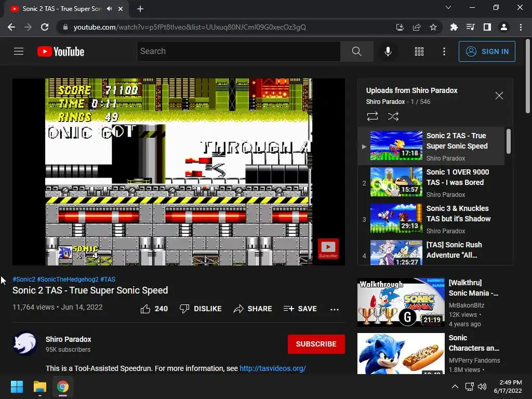Click the install/download icon in address bar
532x399 pixels.
click(400, 27)
